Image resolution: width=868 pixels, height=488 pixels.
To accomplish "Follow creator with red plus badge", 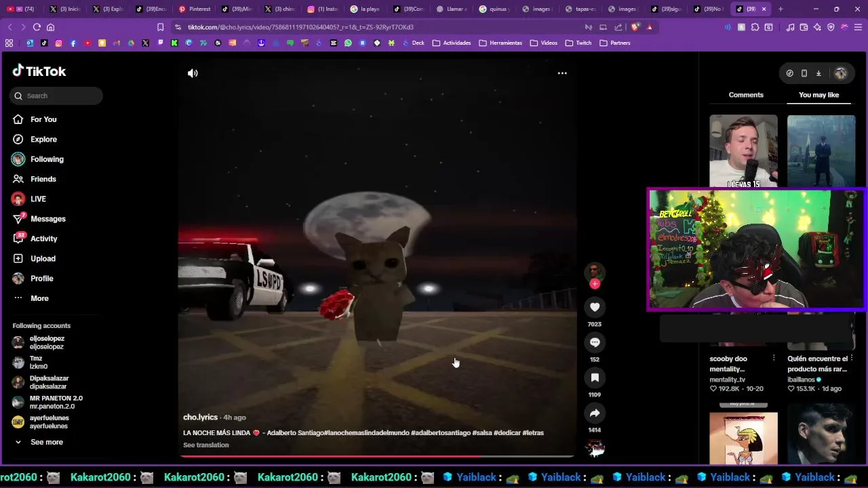I will pyautogui.click(x=595, y=284).
